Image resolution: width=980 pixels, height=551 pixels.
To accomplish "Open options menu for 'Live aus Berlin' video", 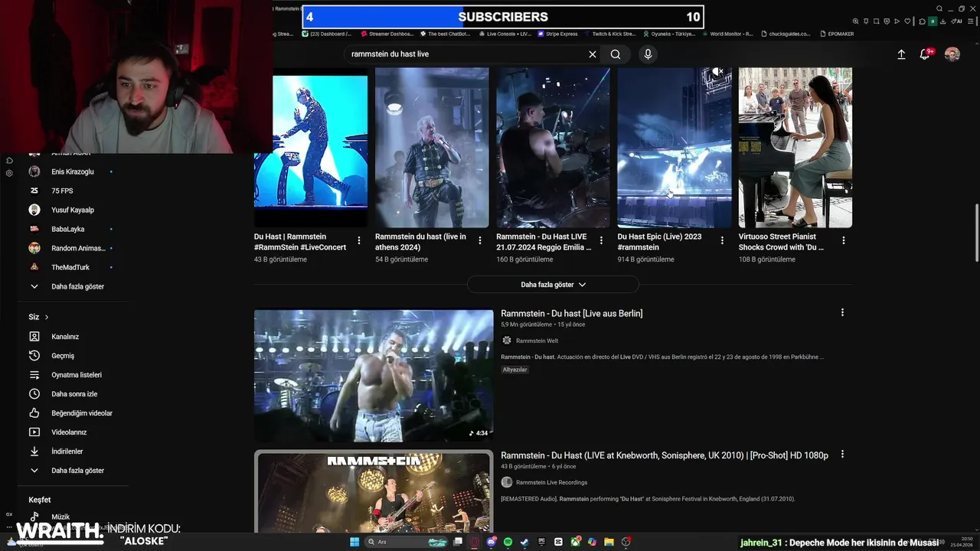I will tap(842, 312).
